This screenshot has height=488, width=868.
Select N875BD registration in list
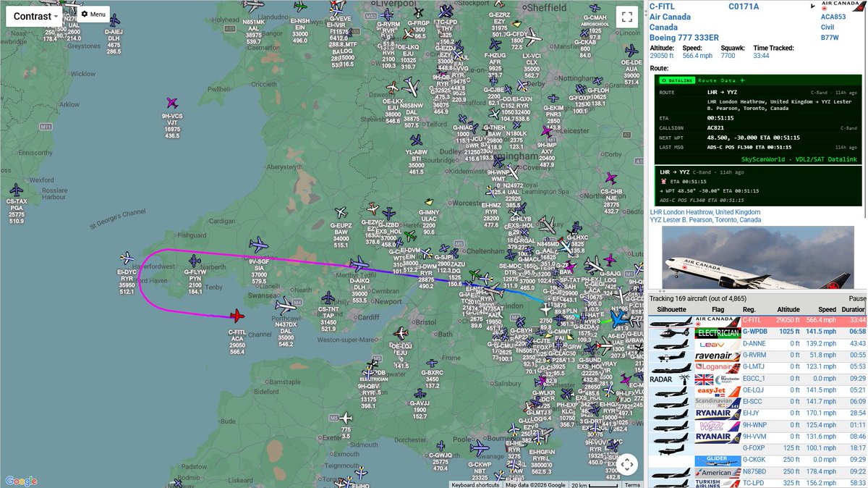coord(755,471)
